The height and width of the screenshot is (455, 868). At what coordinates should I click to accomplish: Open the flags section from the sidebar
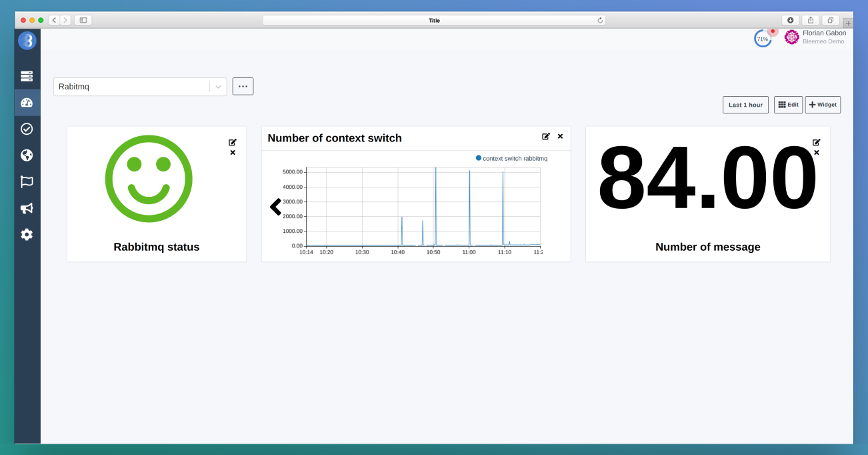27,181
